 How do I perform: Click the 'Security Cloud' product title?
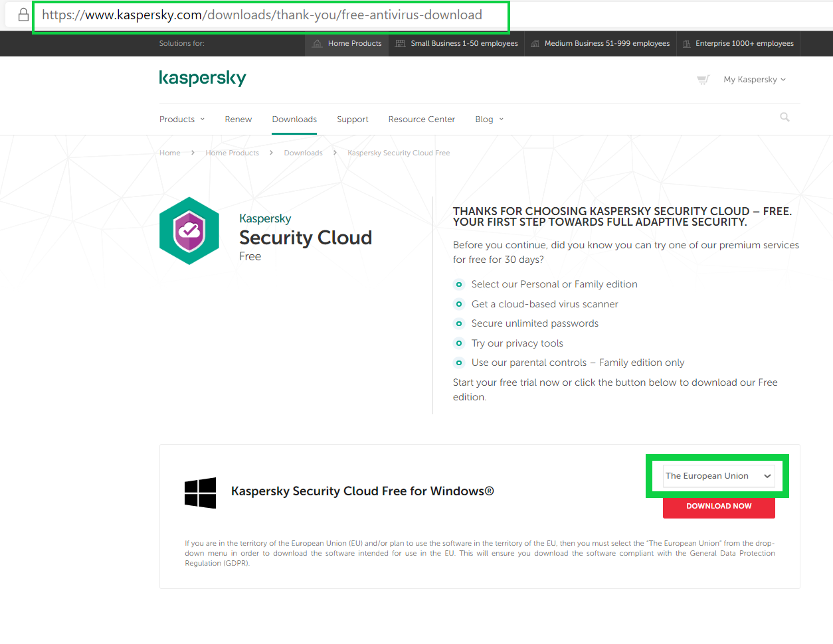click(306, 238)
